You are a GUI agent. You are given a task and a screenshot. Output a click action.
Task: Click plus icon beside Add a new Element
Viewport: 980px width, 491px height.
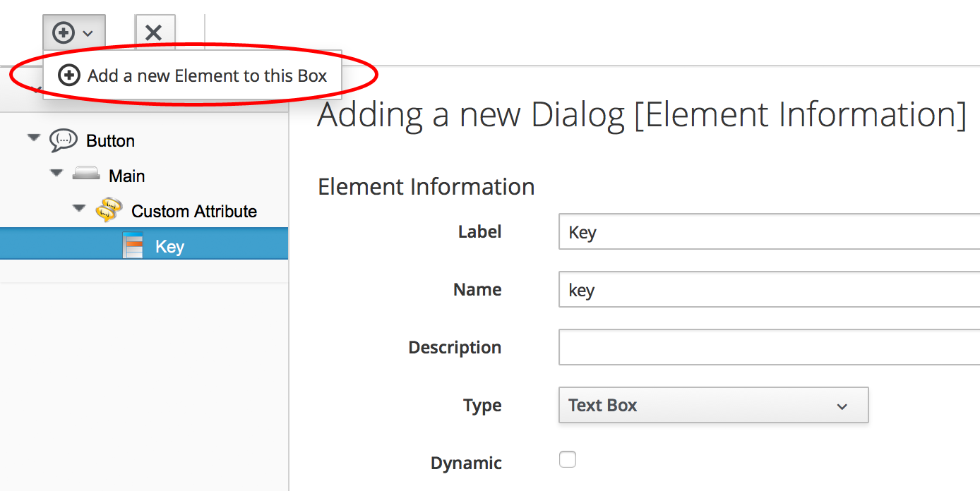[69, 75]
